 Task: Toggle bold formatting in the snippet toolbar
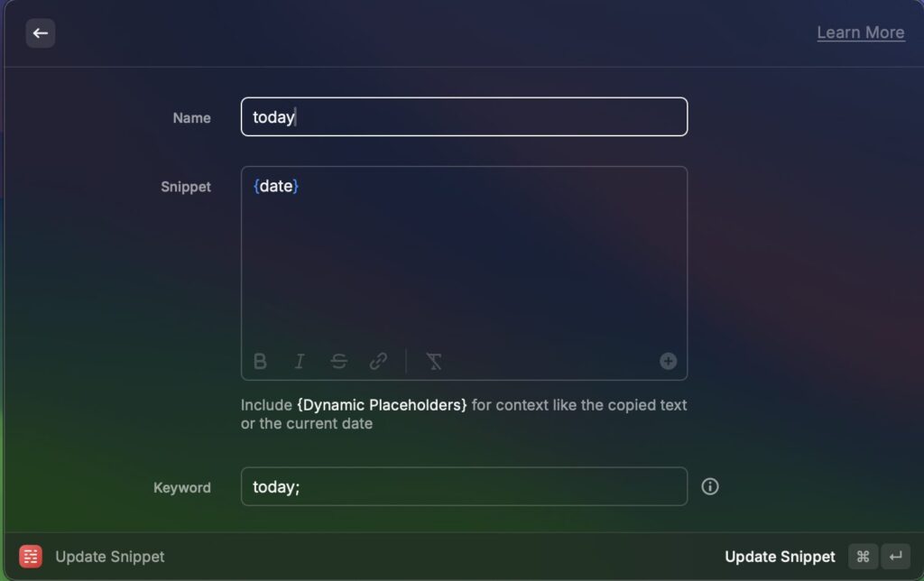click(x=261, y=362)
